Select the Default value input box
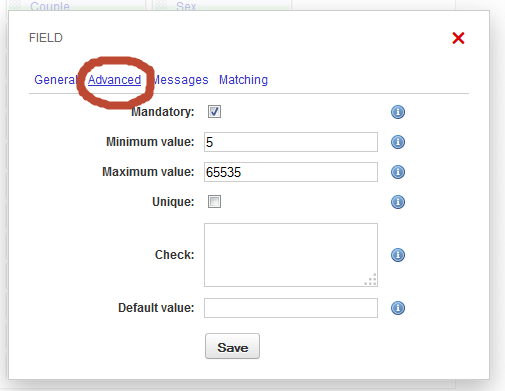Viewport: 505px width, 391px height. click(x=291, y=308)
